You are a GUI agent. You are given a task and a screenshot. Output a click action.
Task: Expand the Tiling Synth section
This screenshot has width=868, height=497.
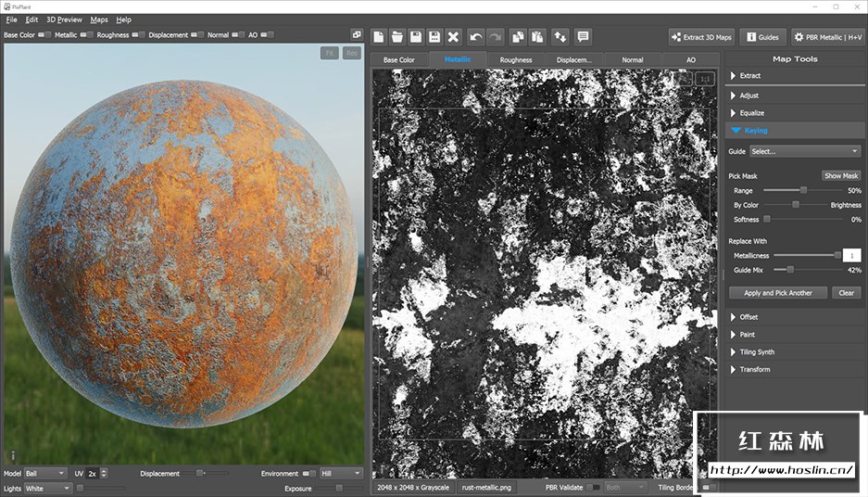(757, 352)
